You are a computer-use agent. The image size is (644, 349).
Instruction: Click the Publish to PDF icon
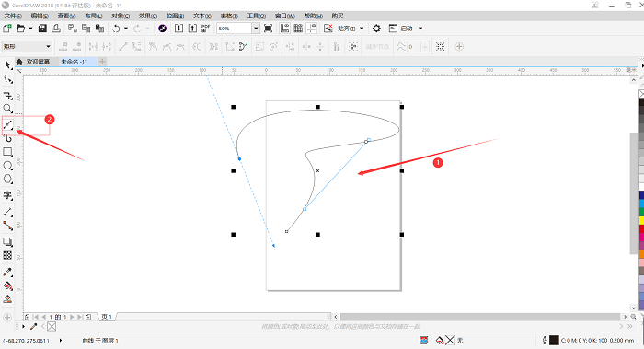[x=206, y=29]
